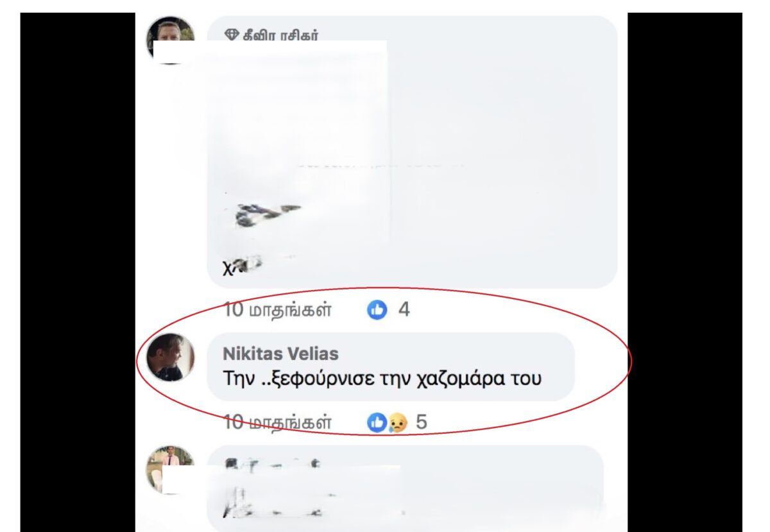
Task: Click the blurred photo fragment in first comment
Action: pos(265,216)
